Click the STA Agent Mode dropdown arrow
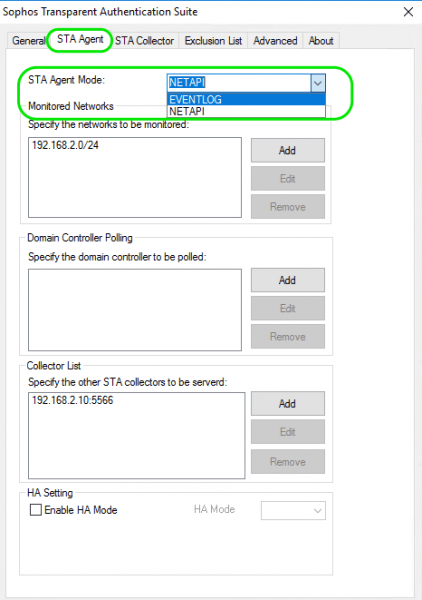This screenshot has width=422, height=600. pyautogui.click(x=318, y=83)
